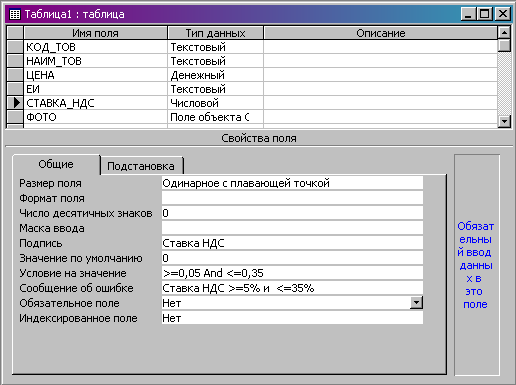The image size is (516, 385).
Task: Click the Описание column header
Action: pyautogui.click(x=380, y=33)
